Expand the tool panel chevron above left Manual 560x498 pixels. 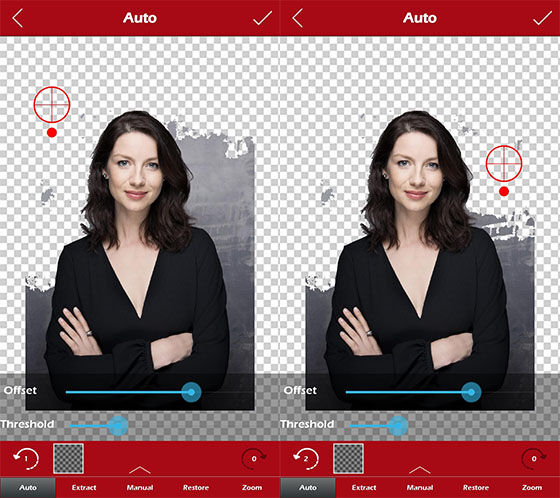pos(140,470)
